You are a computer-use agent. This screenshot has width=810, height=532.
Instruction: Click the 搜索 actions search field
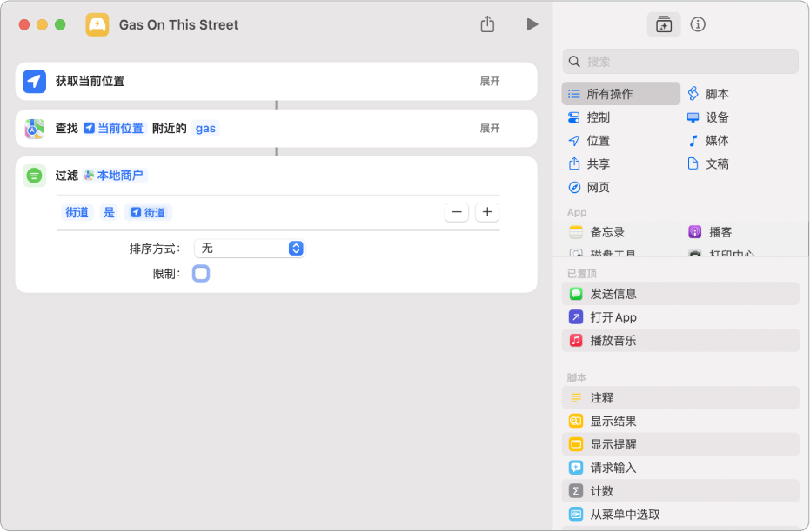(x=680, y=62)
